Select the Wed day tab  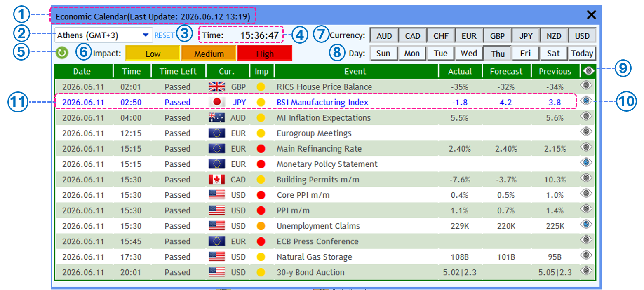(469, 53)
